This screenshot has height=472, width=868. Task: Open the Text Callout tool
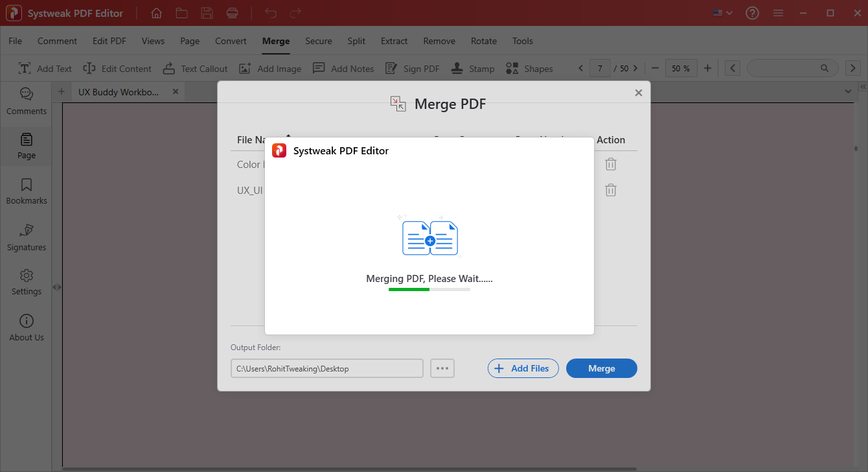pos(195,68)
